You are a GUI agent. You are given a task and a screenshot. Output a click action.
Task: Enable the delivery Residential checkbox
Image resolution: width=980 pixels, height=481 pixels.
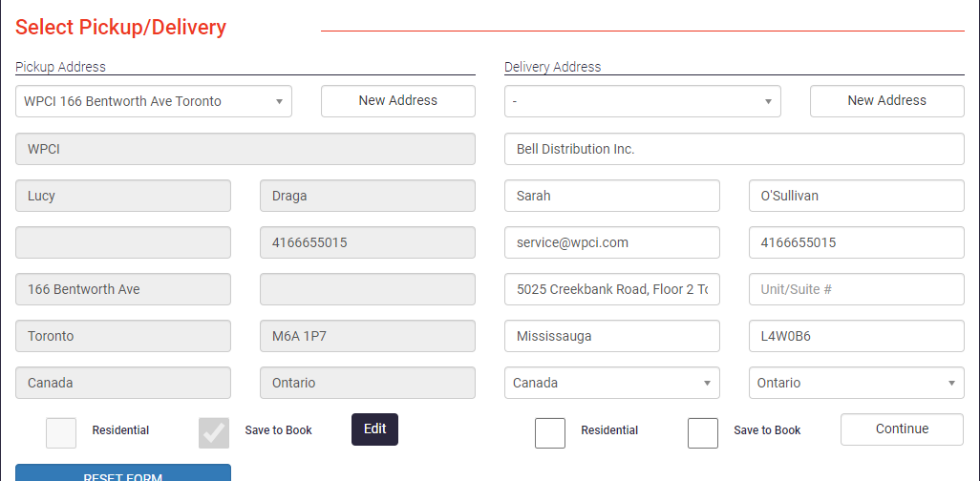(x=550, y=433)
